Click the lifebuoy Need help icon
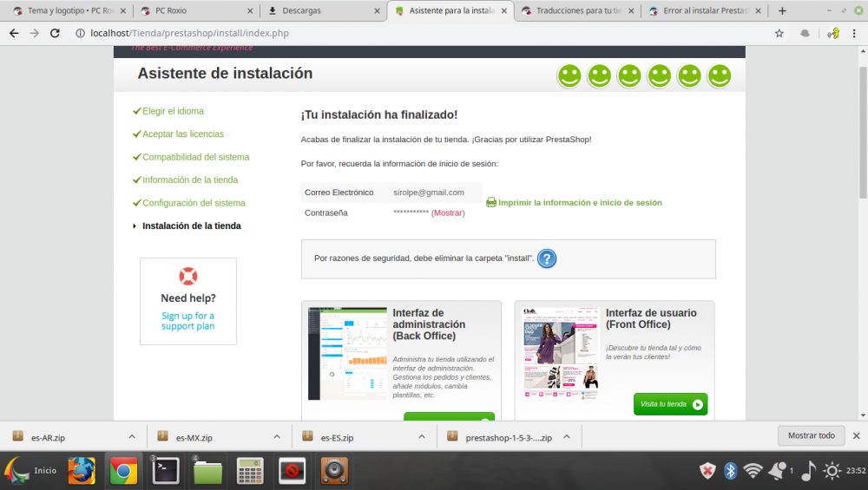Image resolution: width=868 pixels, height=490 pixels. coord(188,276)
